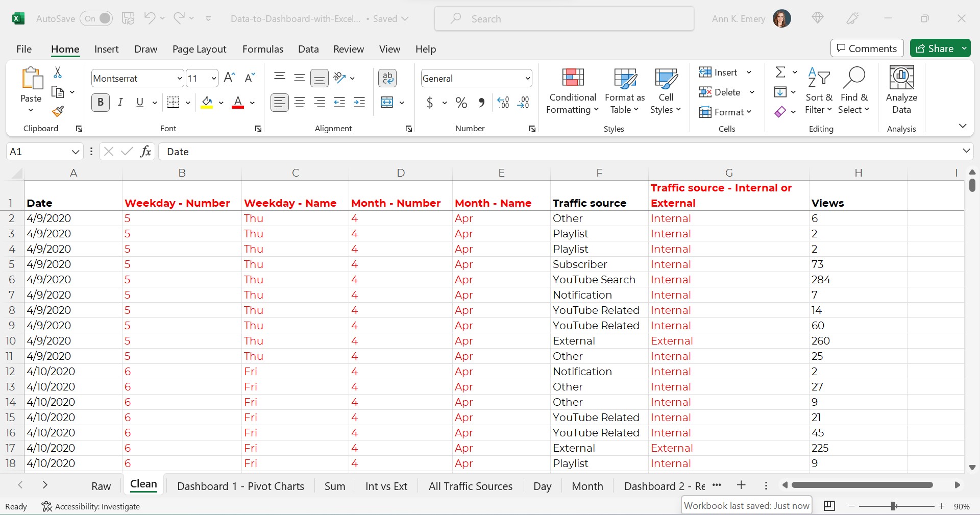
Task: Open the Int vs Ext sheet tab
Action: (x=386, y=486)
